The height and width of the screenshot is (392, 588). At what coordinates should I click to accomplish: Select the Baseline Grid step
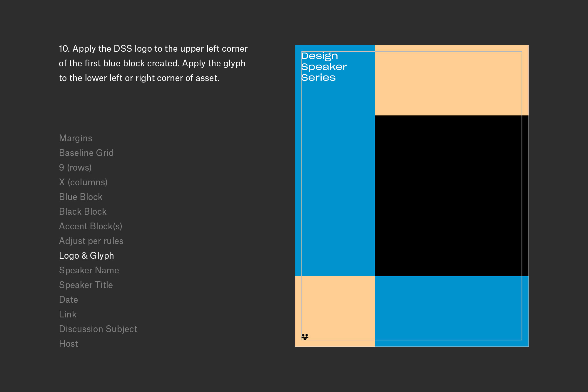[86, 153]
